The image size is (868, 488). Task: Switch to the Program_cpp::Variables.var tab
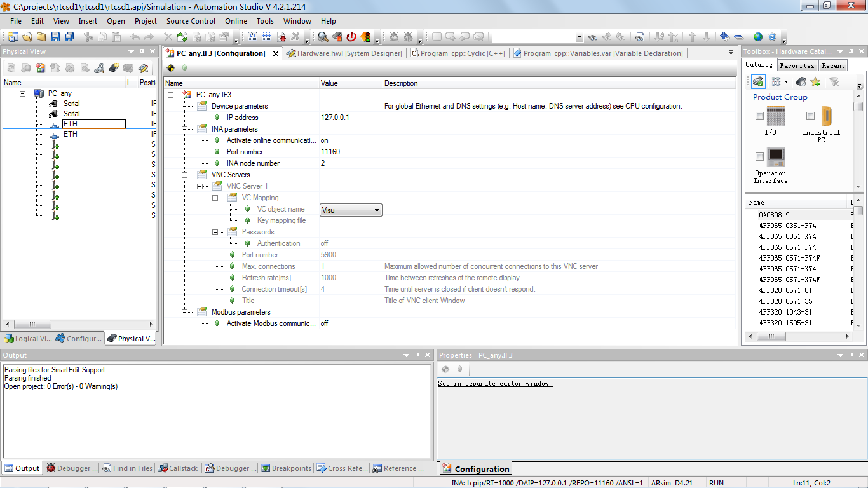pos(597,53)
